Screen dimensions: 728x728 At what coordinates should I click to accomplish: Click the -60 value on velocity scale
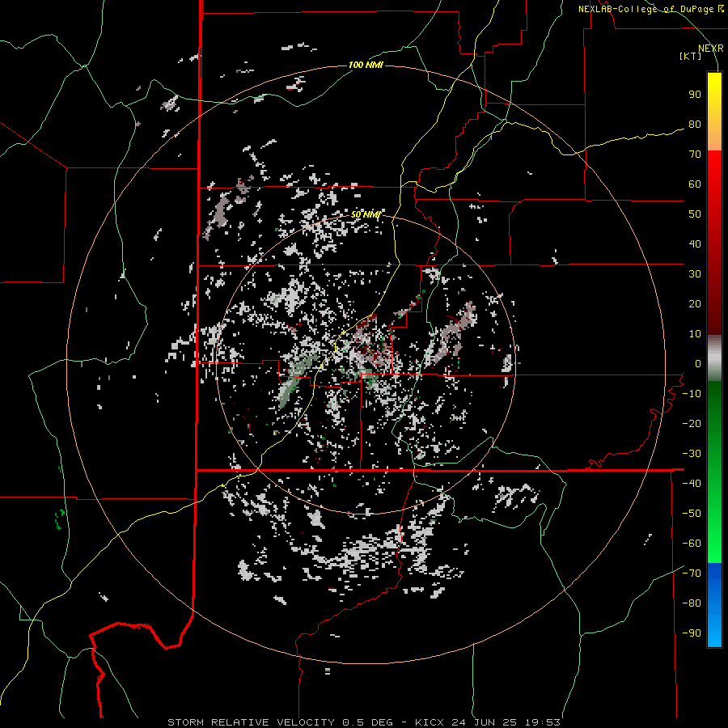692,544
